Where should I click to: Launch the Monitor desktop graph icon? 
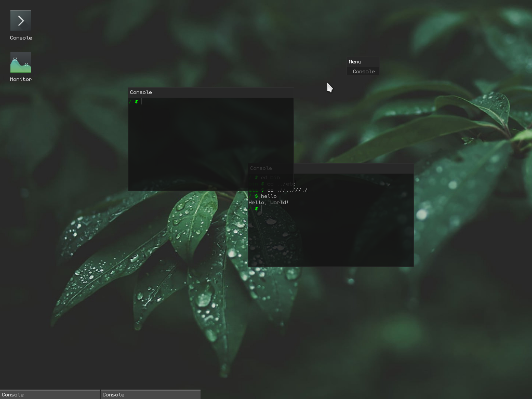21,62
